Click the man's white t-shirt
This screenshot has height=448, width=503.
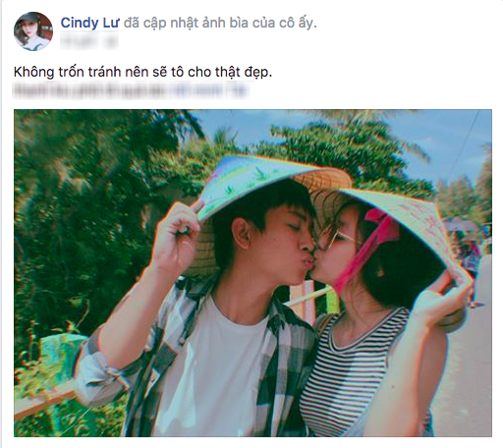coord(216,366)
